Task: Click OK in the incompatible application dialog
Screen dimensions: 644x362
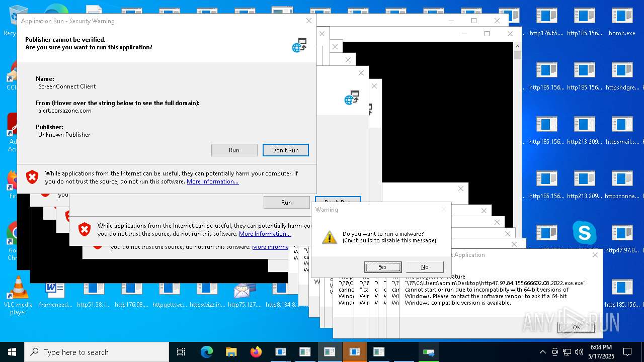Action: point(576,327)
